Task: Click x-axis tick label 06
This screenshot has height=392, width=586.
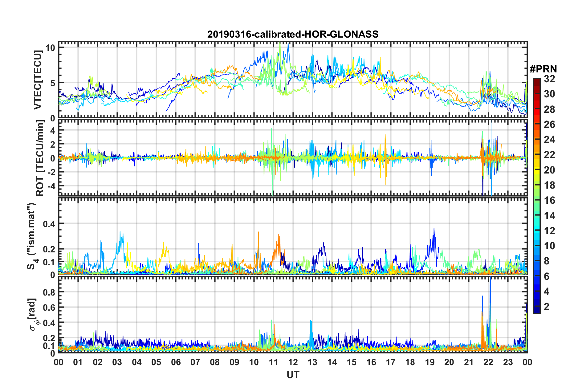Action: tap(176, 362)
